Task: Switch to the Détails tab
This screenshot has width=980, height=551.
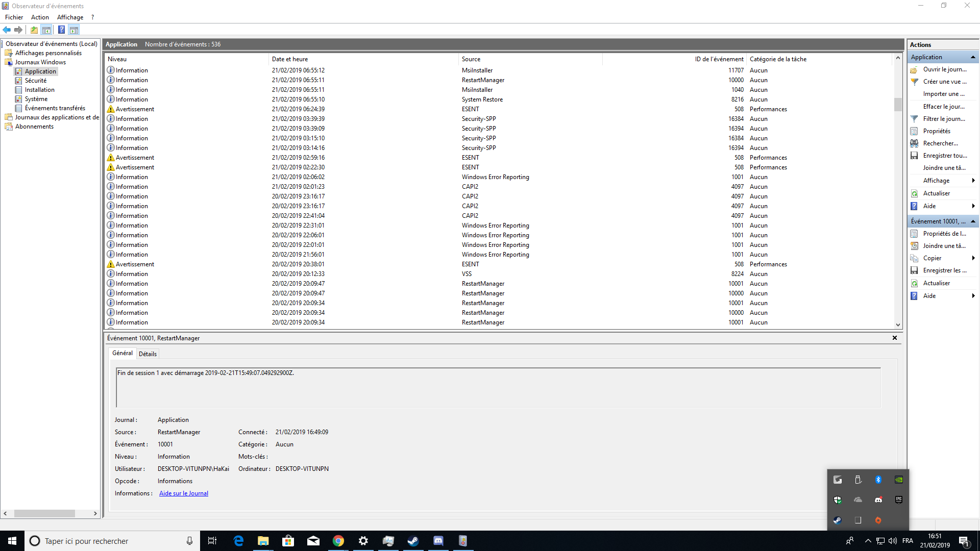Action: pos(148,354)
